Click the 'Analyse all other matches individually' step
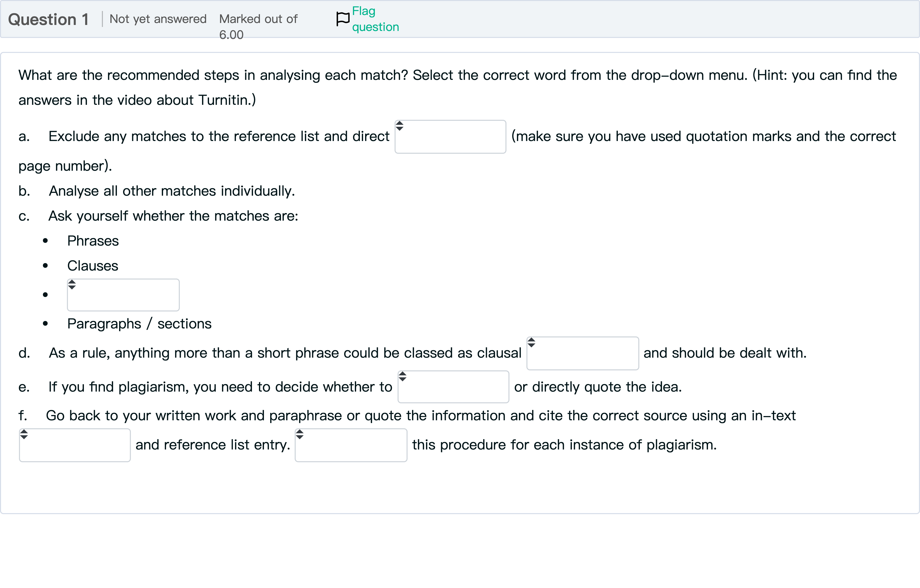920x588 pixels. (x=172, y=191)
